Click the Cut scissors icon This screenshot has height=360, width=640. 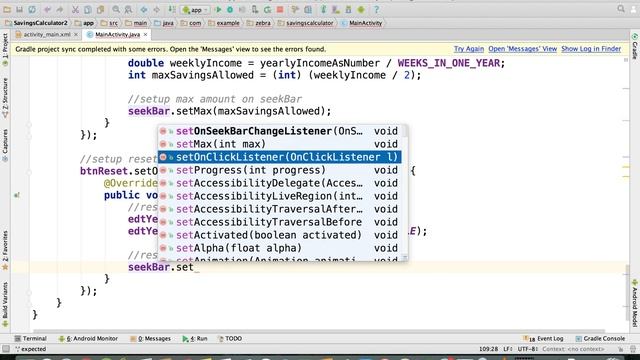76,9
